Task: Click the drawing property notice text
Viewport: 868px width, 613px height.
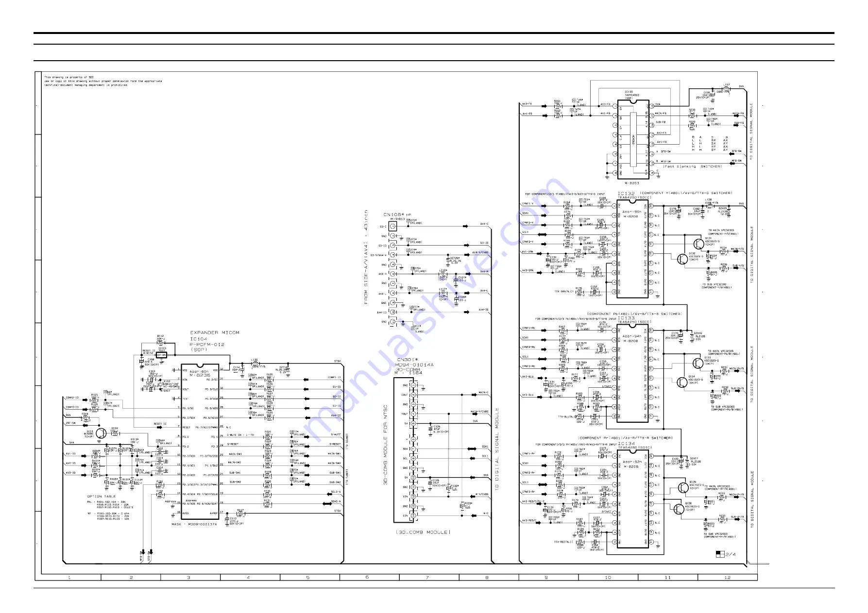Action: 103,81
